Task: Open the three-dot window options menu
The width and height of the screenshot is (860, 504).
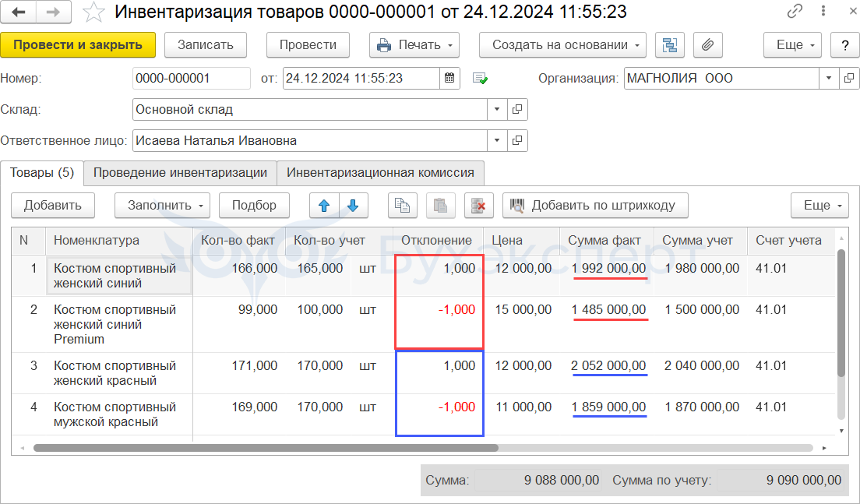Action: click(823, 11)
